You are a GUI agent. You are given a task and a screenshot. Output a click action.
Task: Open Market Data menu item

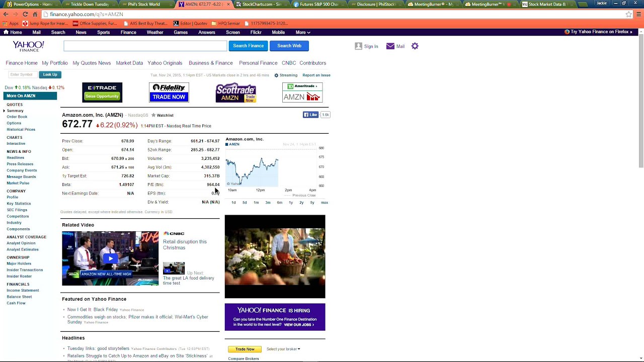[129, 63]
